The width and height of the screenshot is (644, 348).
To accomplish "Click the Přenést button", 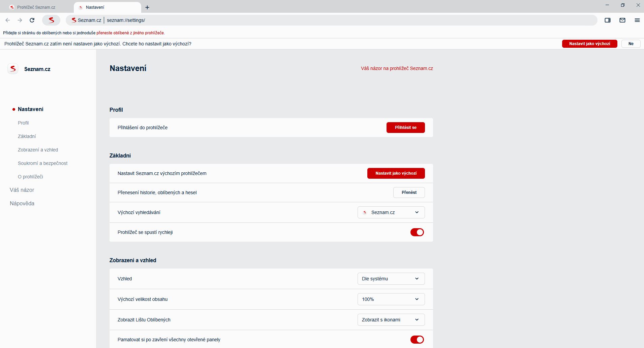I will tap(409, 193).
